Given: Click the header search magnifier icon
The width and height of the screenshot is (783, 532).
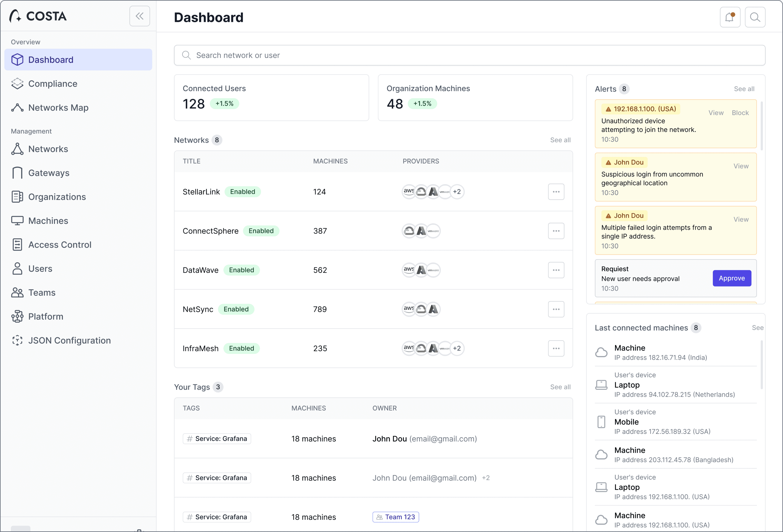Looking at the screenshot, I should (x=755, y=17).
